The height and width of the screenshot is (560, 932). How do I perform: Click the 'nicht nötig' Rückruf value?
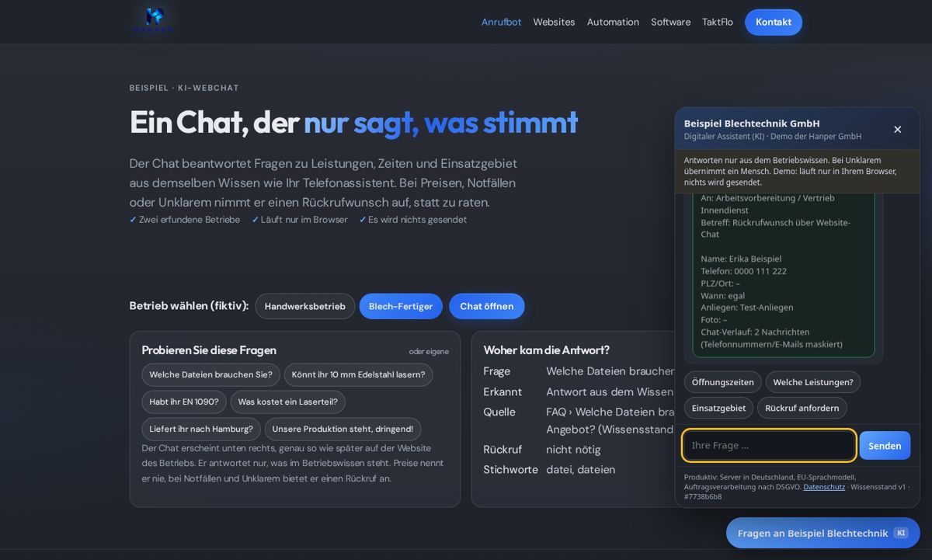[x=573, y=449]
